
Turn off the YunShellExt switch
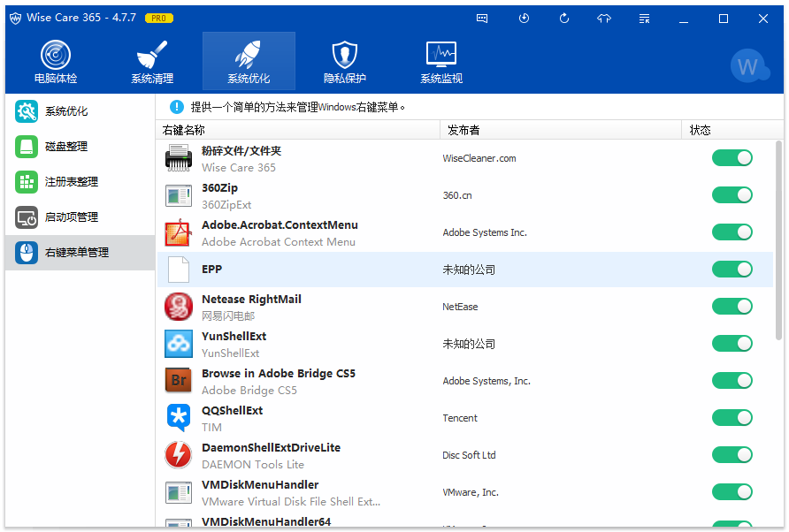click(x=732, y=344)
